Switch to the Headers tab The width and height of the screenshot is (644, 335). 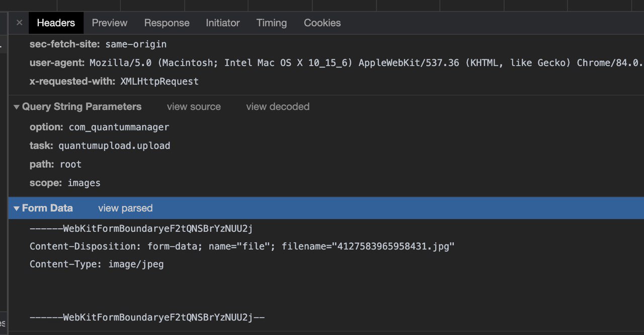pos(56,23)
